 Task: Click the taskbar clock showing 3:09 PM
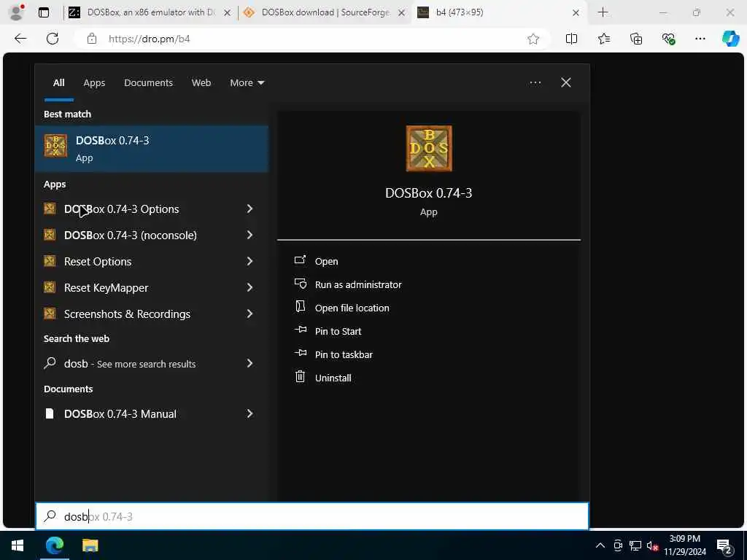(684, 545)
